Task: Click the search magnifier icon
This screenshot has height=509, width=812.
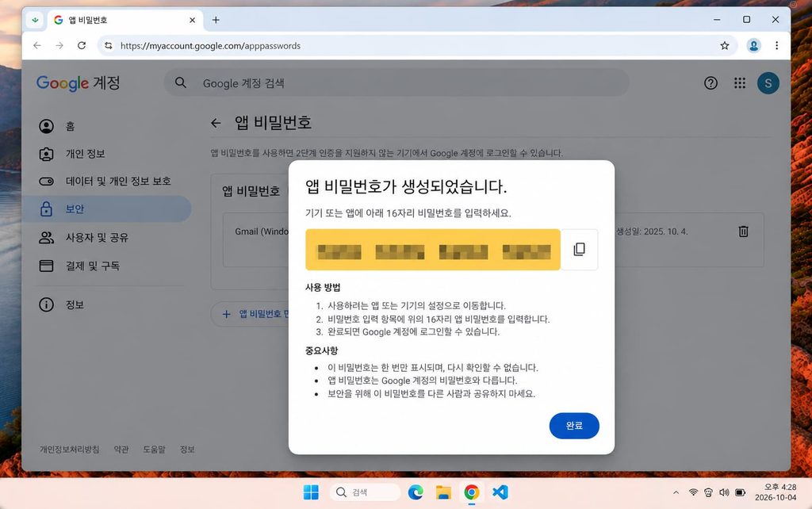Action: pos(180,82)
